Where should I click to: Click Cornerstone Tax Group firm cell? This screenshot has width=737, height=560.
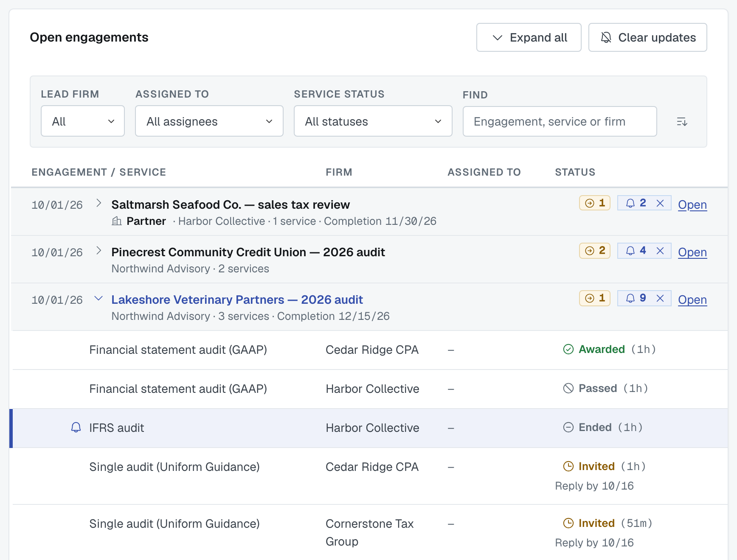click(370, 532)
